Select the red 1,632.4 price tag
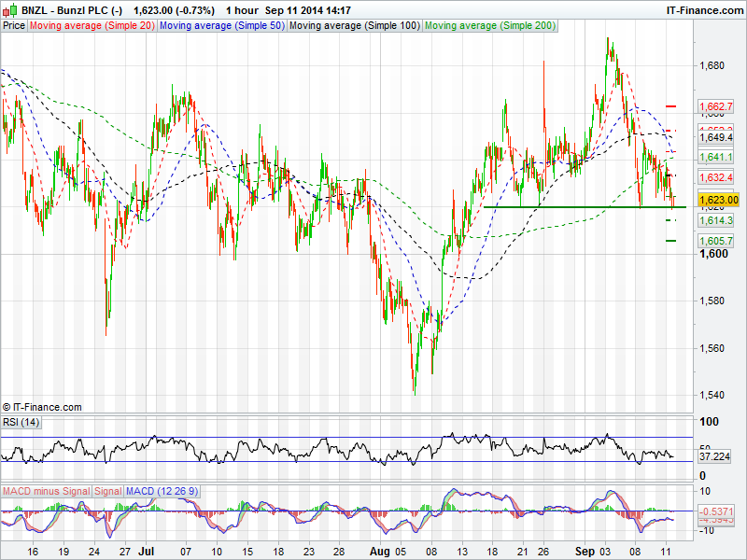The image size is (747, 560). click(717, 177)
